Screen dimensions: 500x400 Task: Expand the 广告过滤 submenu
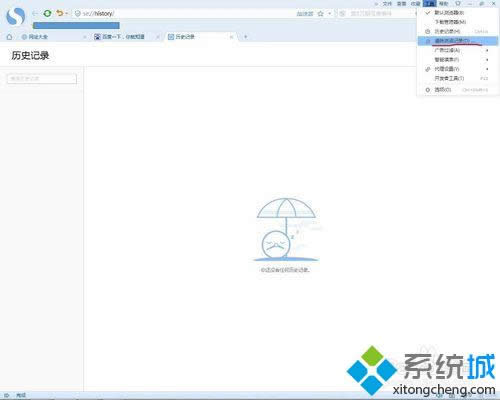pos(457,50)
